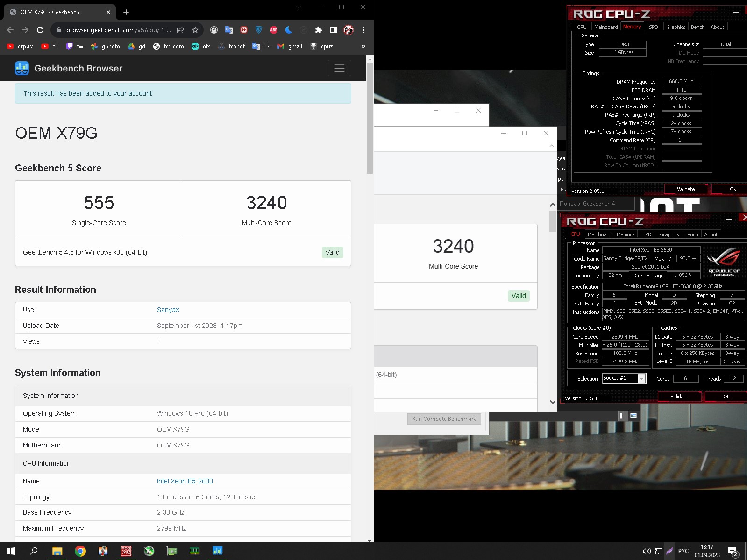Click the Run Compute Benchmark button
The width and height of the screenshot is (747, 560).
coord(444,419)
